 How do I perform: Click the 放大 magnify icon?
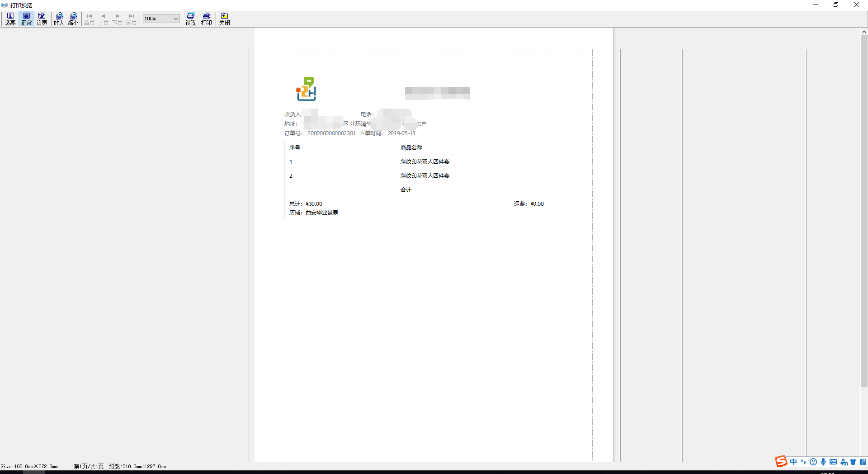tap(59, 19)
